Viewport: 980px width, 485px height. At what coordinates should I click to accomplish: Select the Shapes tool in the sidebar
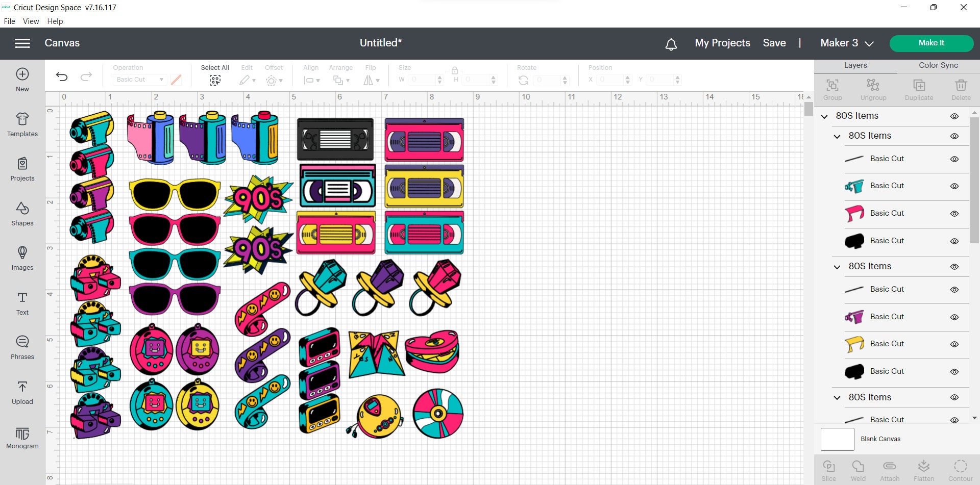[22, 214]
